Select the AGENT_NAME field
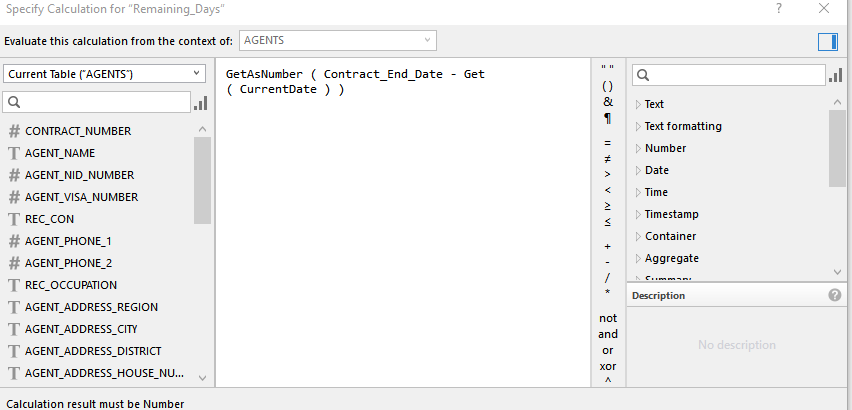This screenshot has width=852, height=410. point(60,153)
